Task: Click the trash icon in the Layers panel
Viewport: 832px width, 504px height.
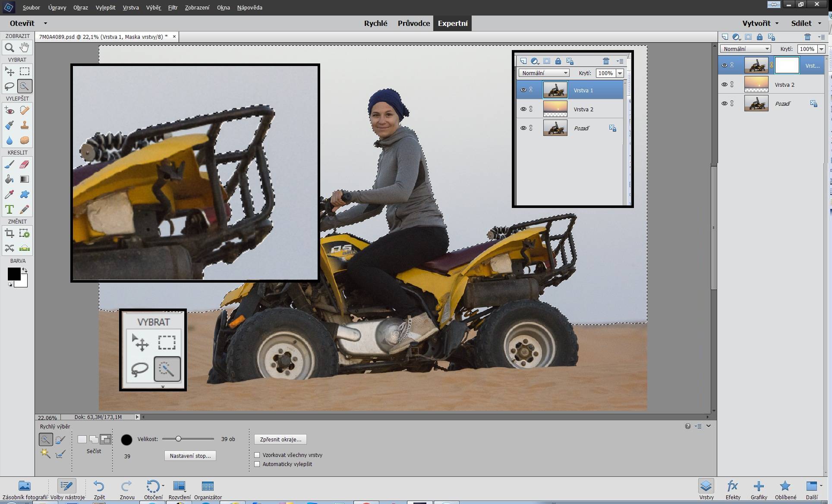Action: (807, 37)
